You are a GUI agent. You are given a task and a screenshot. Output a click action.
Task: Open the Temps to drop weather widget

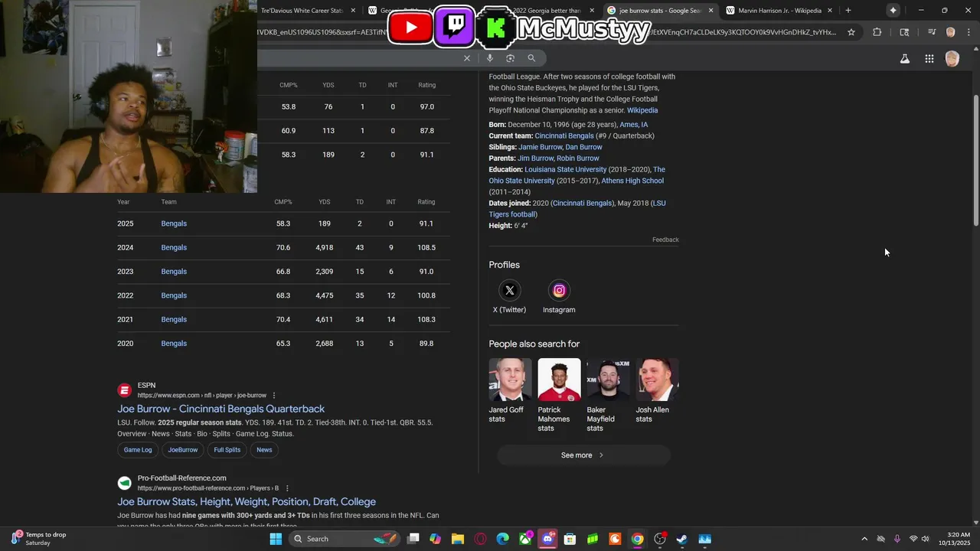pos(38,539)
